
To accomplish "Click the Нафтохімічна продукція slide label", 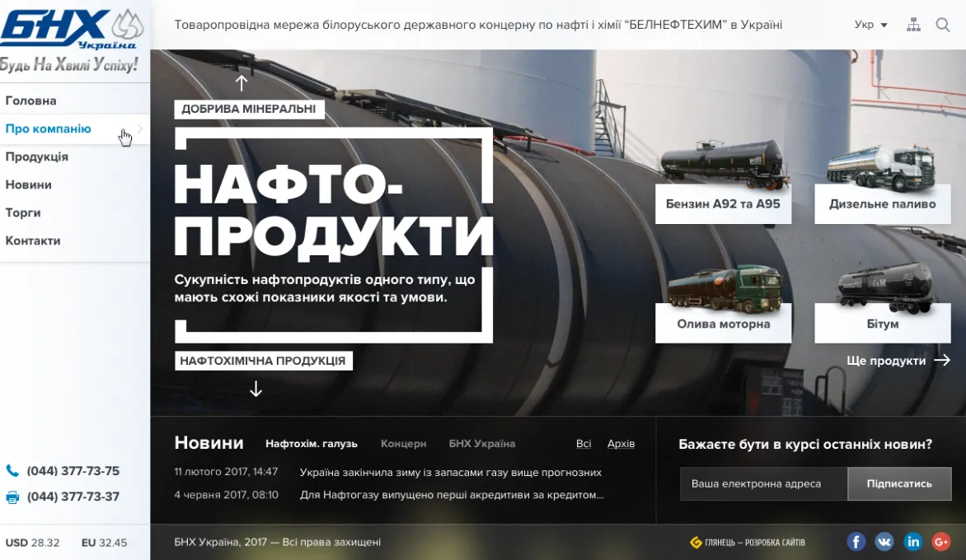I will point(263,361).
